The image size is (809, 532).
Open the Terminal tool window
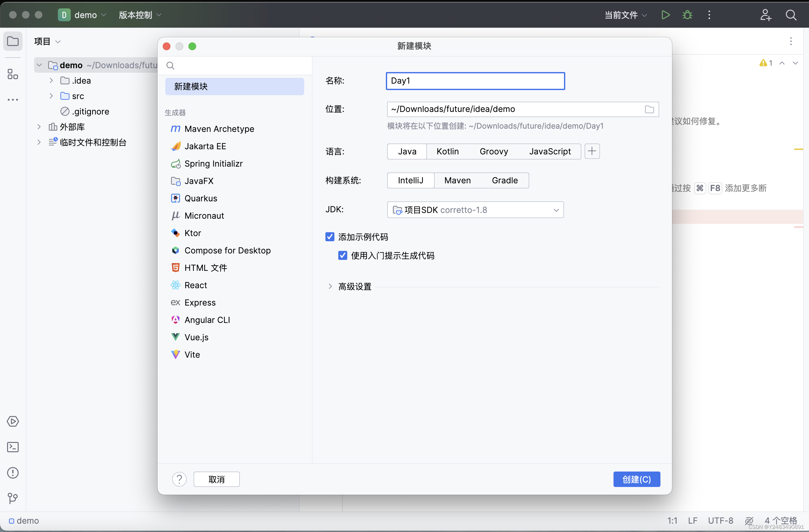click(13, 447)
